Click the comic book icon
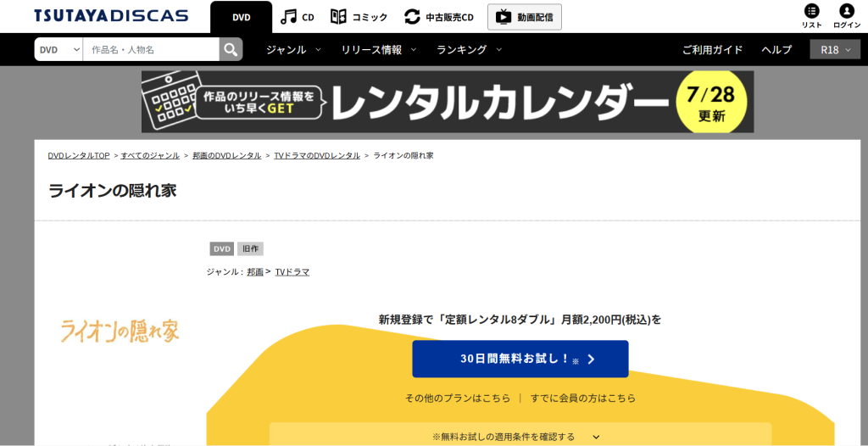The height and width of the screenshot is (446, 868). coord(338,17)
